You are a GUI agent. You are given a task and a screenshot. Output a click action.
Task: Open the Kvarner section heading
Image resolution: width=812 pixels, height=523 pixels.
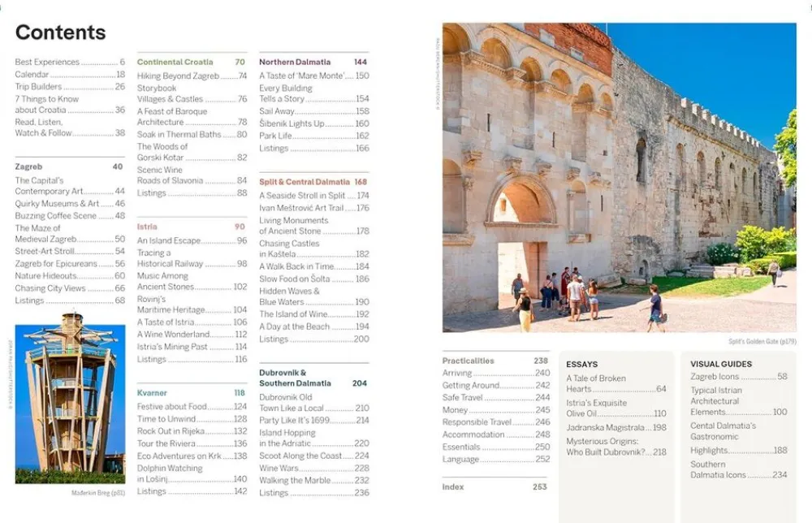tap(152, 393)
